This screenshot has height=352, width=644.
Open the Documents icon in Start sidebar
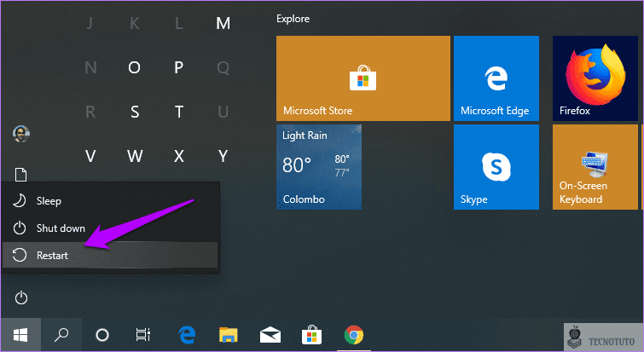coord(21,175)
